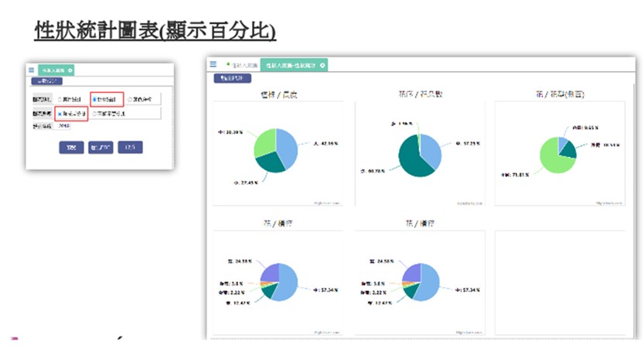The width and height of the screenshot is (644, 348).
Task: Click the title above the teal-dominant pie chart
Action: (x=420, y=94)
